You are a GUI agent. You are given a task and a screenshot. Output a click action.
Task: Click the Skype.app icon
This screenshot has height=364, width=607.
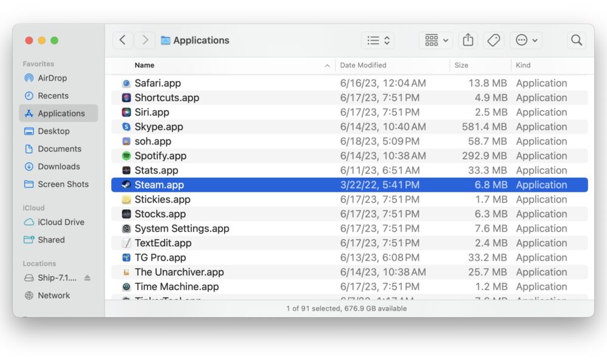point(126,127)
